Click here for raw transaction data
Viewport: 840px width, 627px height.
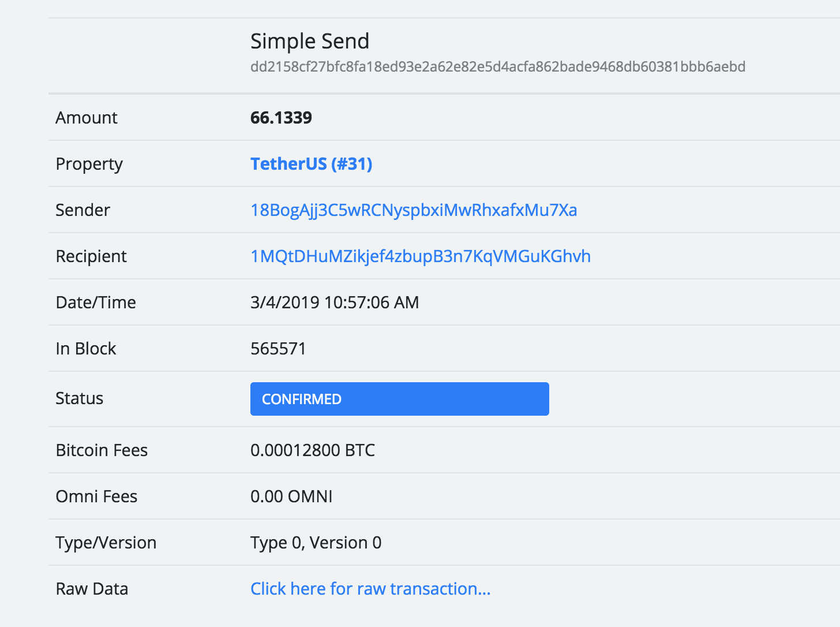coord(370,588)
